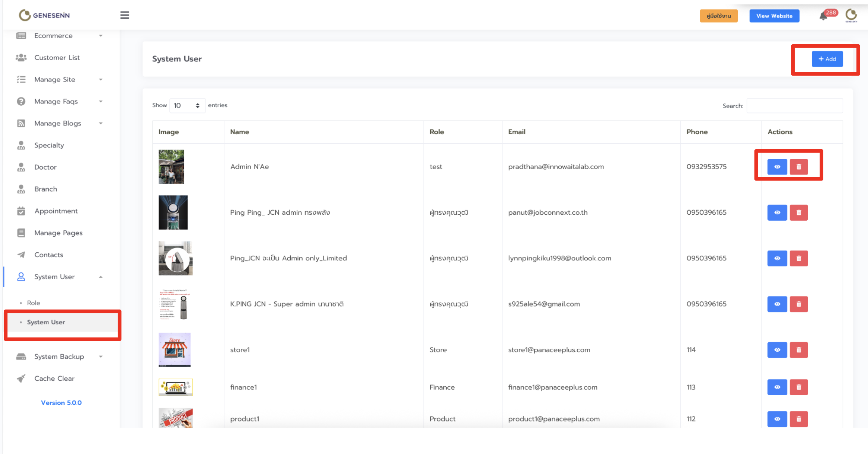Open the Role submenu item
This screenshot has height=454, width=868.
(x=33, y=303)
